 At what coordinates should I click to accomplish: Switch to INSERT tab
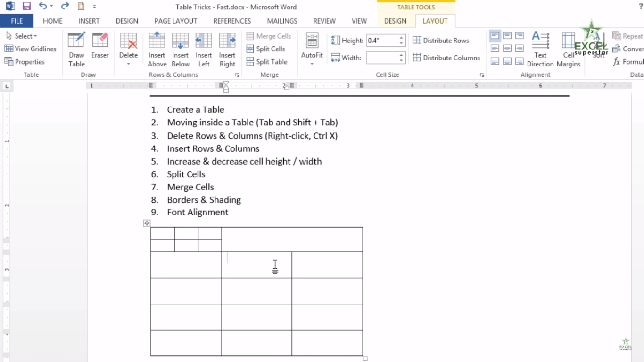click(89, 21)
